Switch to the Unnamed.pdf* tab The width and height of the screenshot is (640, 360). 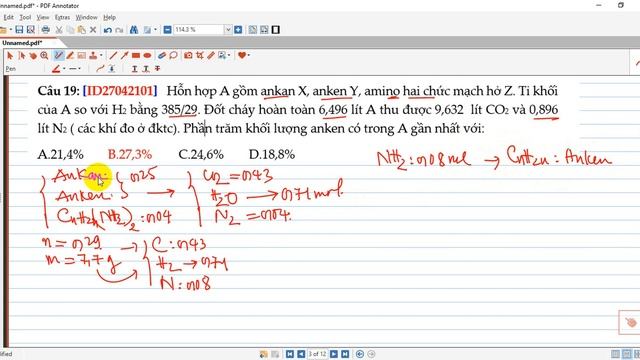click(x=22, y=43)
